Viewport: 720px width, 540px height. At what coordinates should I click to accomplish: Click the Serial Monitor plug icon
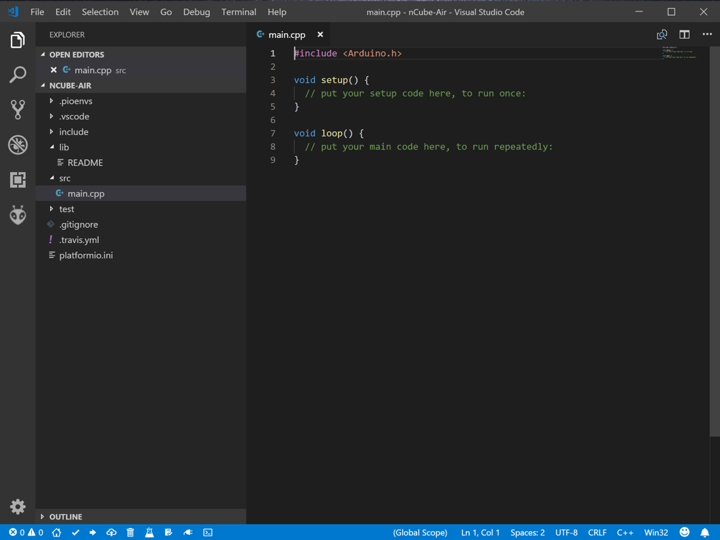(x=188, y=533)
